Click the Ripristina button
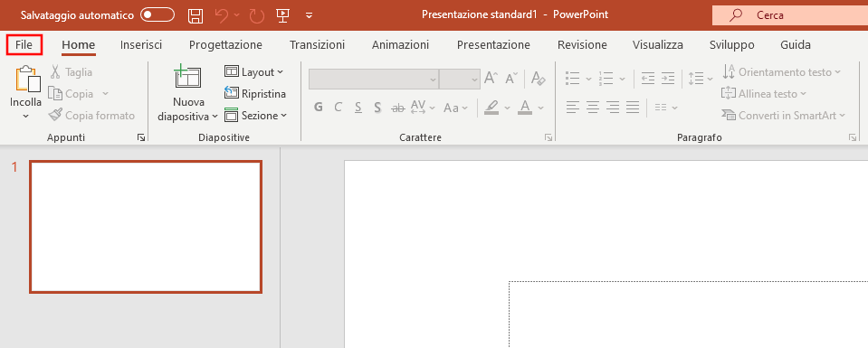The image size is (868, 348). click(x=255, y=93)
